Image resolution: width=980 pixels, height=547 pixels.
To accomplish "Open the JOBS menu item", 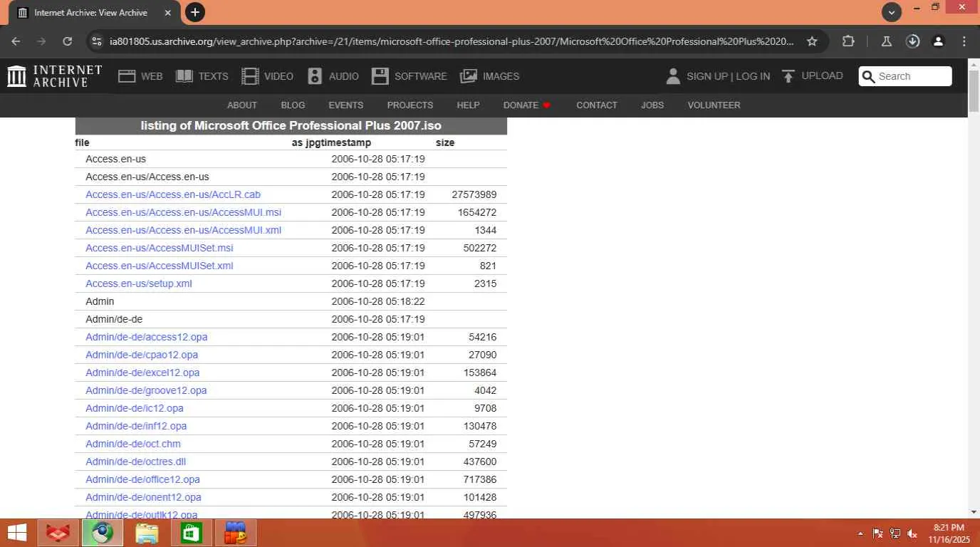I will click(652, 105).
